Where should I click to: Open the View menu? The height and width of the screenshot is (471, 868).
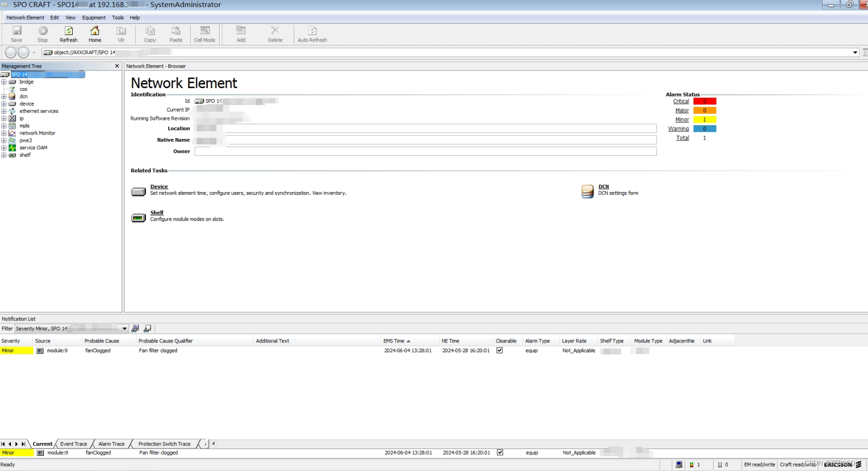(x=71, y=18)
